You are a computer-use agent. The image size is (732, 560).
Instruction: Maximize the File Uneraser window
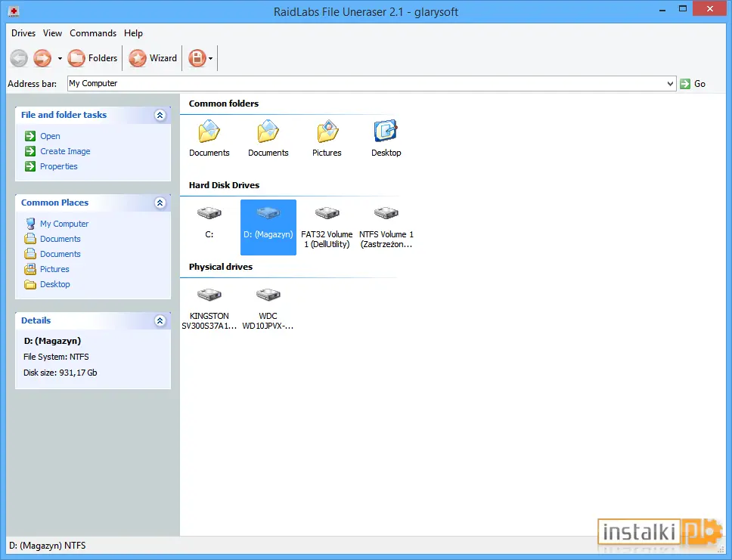coord(683,9)
